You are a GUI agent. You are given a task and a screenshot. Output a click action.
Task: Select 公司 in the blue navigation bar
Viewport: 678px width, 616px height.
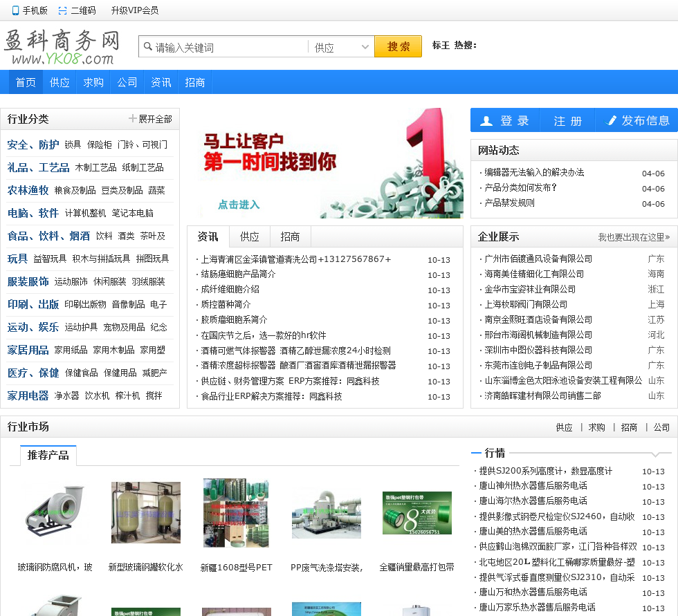pos(127,82)
